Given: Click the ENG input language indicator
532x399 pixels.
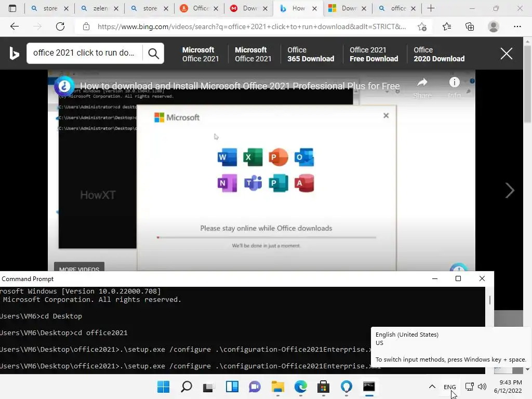Looking at the screenshot, I should (449, 387).
